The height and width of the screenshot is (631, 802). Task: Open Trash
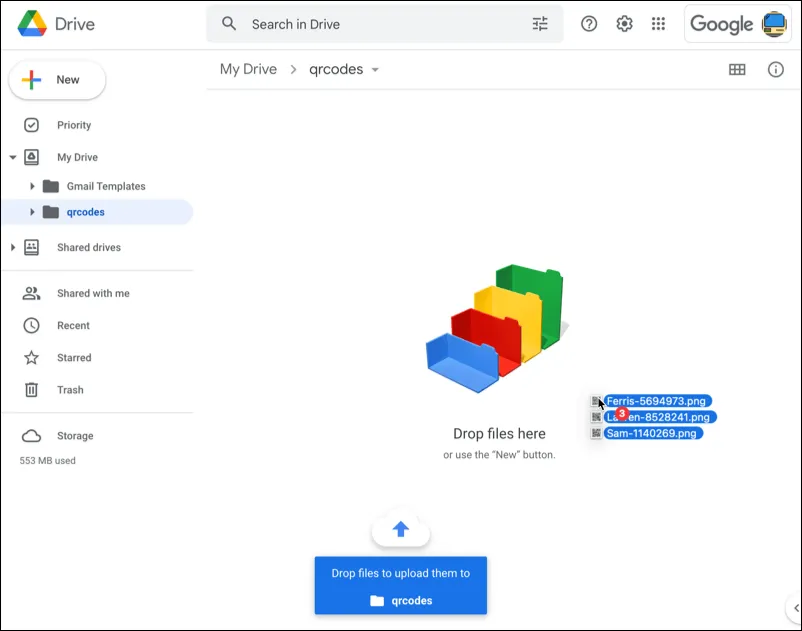click(70, 390)
